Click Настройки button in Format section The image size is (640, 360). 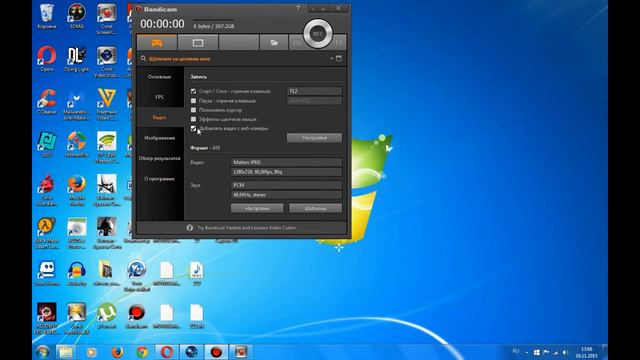click(257, 209)
